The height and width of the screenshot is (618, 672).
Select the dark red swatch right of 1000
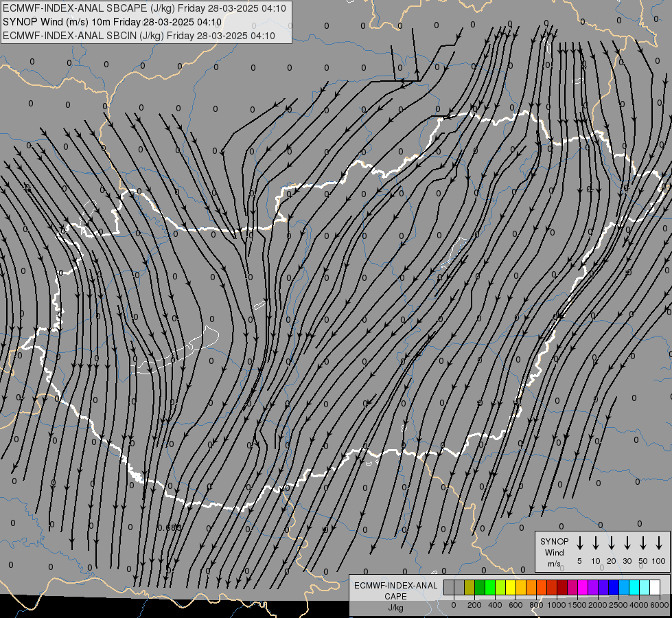(x=562, y=587)
